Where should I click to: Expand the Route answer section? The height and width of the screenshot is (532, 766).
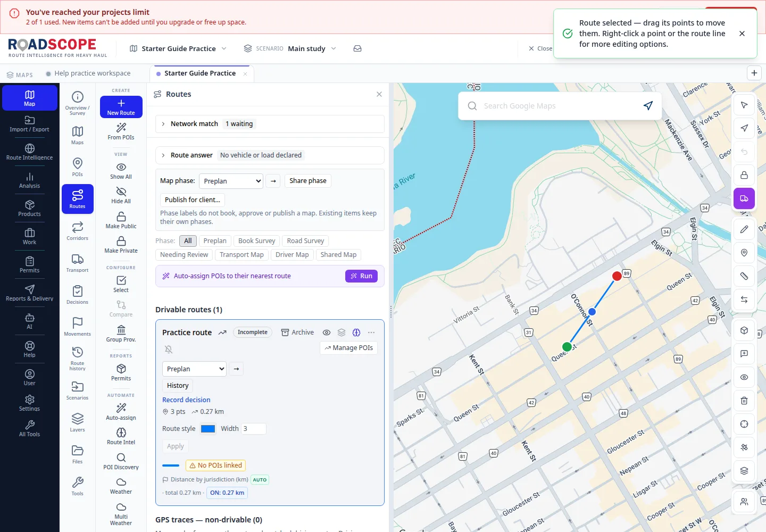click(x=270, y=155)
